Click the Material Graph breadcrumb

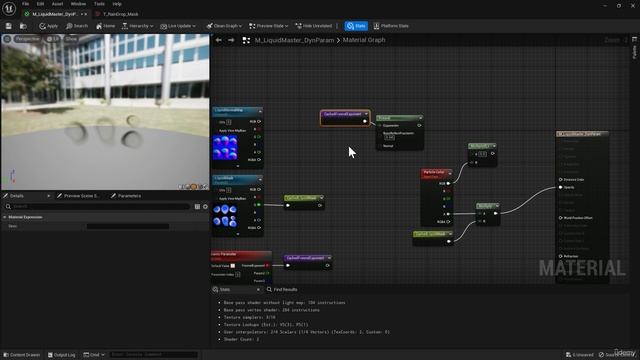coord(364,40)
